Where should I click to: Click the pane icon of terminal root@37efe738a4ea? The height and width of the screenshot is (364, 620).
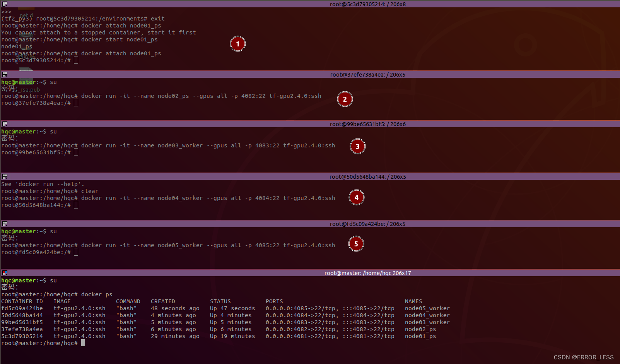pos(5,74)
